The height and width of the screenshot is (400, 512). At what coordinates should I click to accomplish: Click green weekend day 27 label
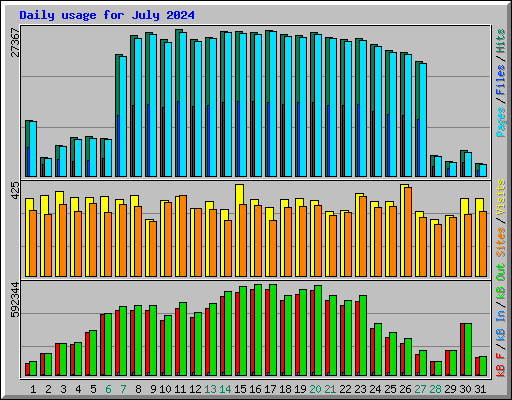click(420, 389)
